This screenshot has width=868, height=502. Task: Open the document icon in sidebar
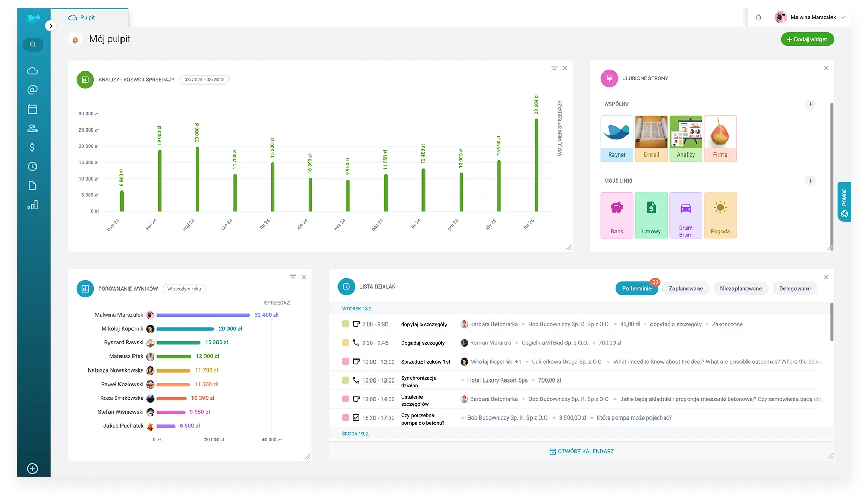pos(32,186)
